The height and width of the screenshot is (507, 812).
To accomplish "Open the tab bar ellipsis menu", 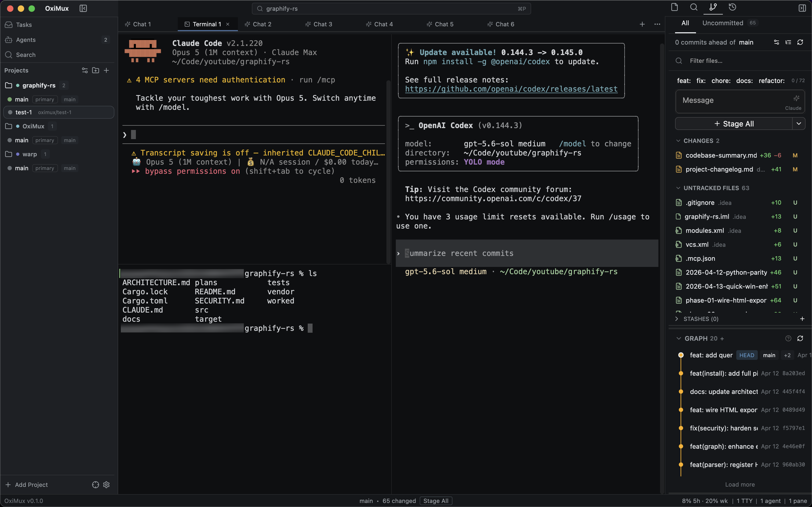I will click(x=657, y=24).
